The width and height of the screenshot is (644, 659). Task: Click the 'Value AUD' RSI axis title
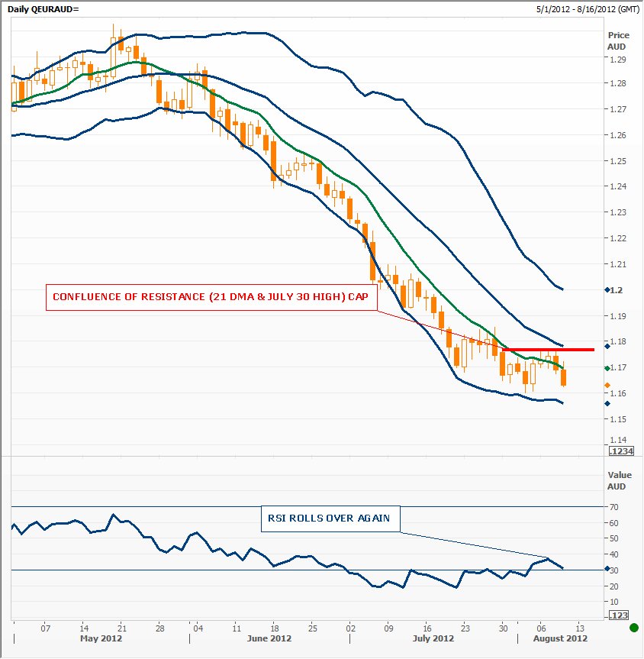click(619, 480)
